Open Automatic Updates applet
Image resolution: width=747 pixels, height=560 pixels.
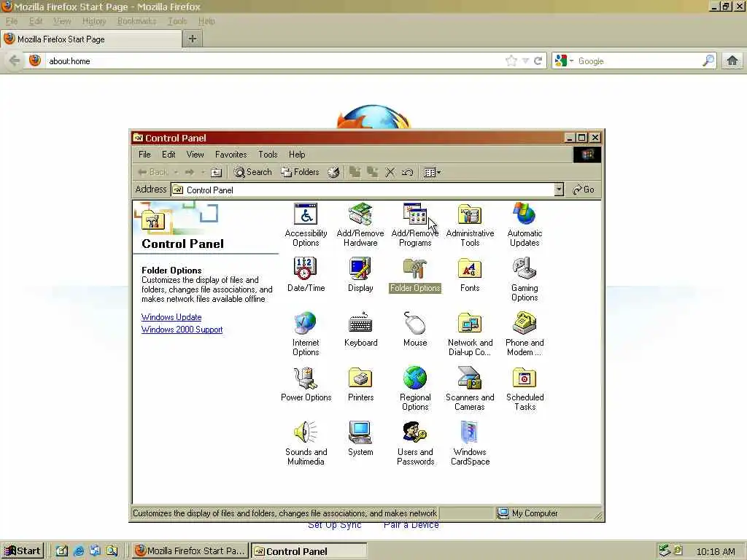[525, 225]
